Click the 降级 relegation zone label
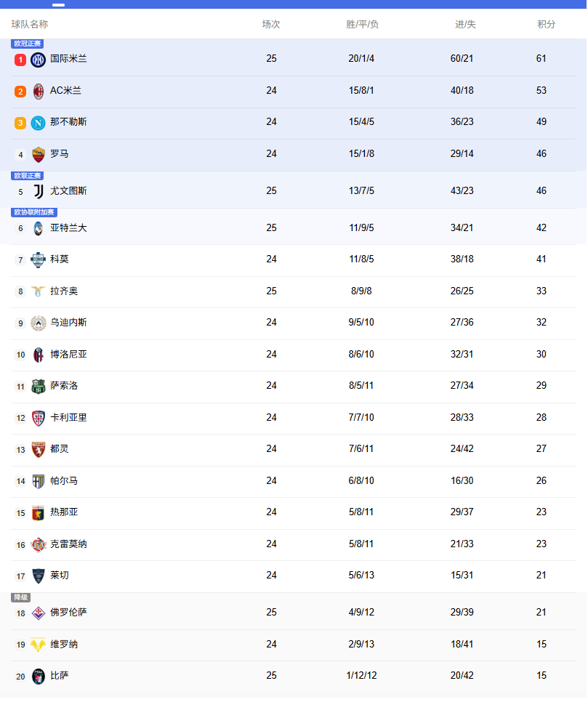The image size is (588, 702). tap(21, 597)
